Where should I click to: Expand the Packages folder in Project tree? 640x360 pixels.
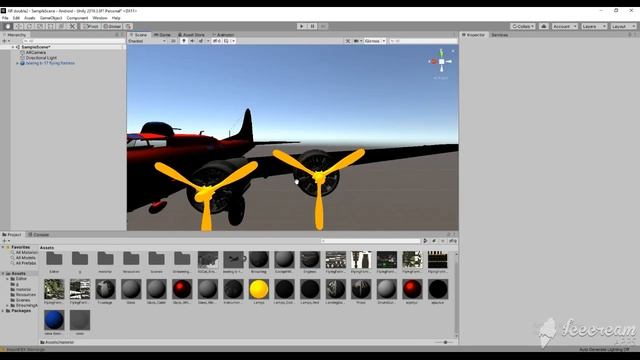pos(3,311)
